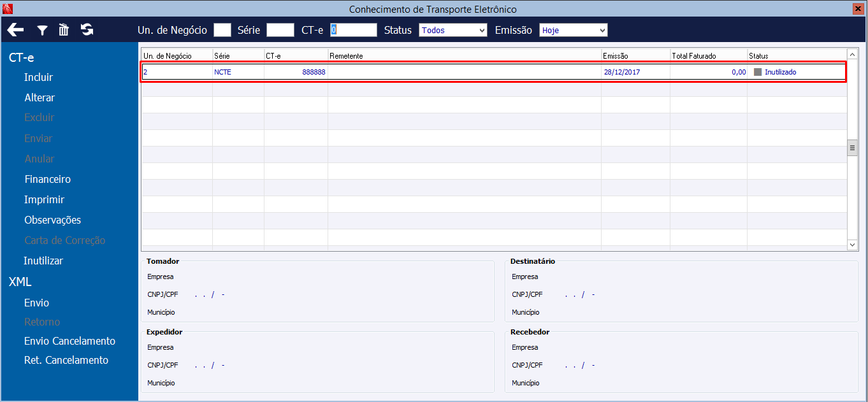Click the Enviar sidebar option
Screen dimensions: 868x402
click(38, 138)
